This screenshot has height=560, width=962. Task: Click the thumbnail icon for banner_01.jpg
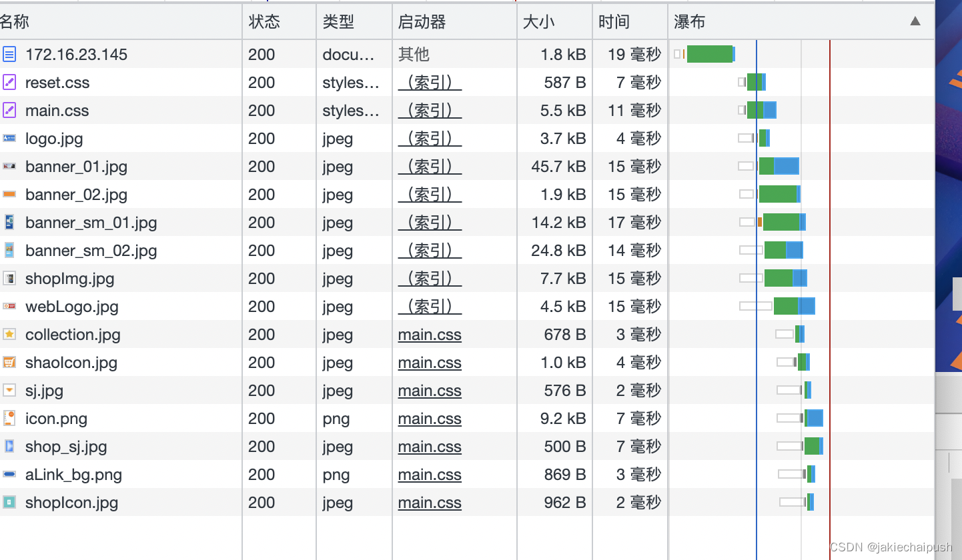click(9, 166)
